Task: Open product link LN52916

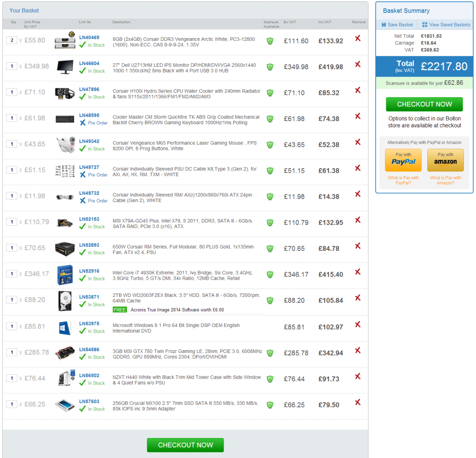Action: (x=89, y=271)
